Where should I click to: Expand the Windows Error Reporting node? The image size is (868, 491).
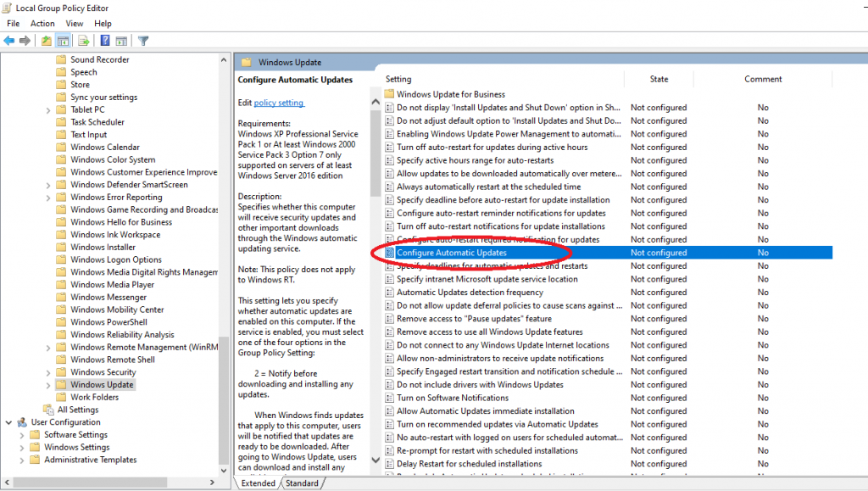[48, 197]
